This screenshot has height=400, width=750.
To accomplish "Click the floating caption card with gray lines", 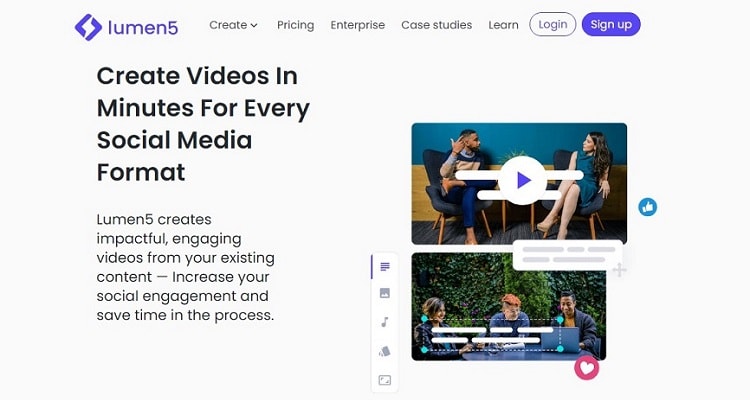I will click(x=568, y=255).
